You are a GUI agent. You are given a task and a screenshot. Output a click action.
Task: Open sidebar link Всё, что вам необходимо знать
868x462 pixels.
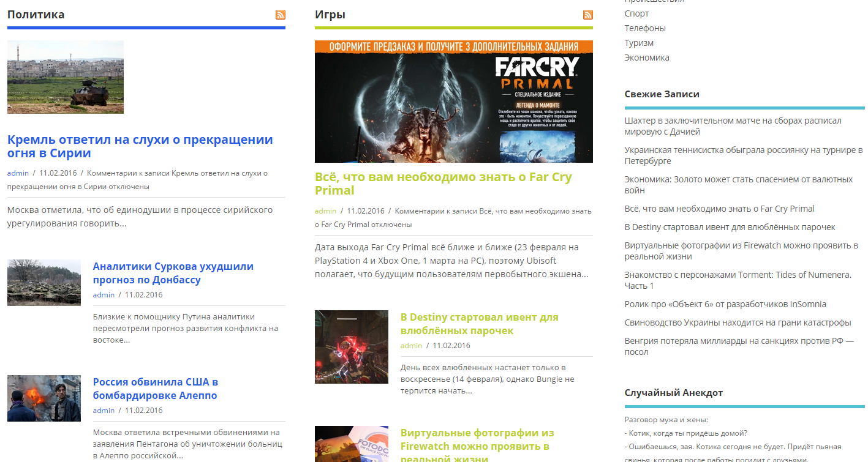point(720,209)
